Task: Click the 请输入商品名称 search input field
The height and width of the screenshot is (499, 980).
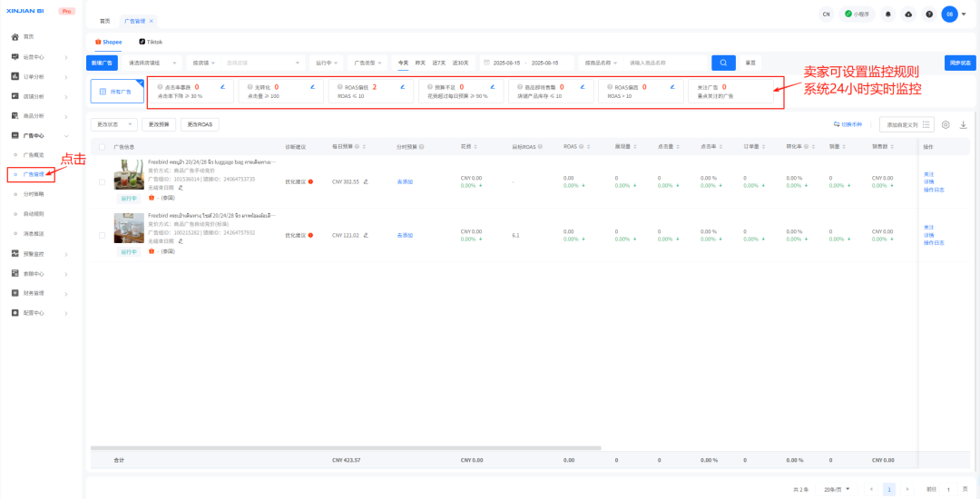Action: (665, 63)
